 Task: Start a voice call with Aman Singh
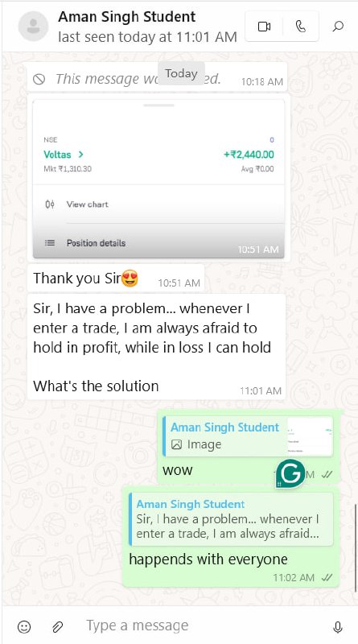click(x=301, y=27)
